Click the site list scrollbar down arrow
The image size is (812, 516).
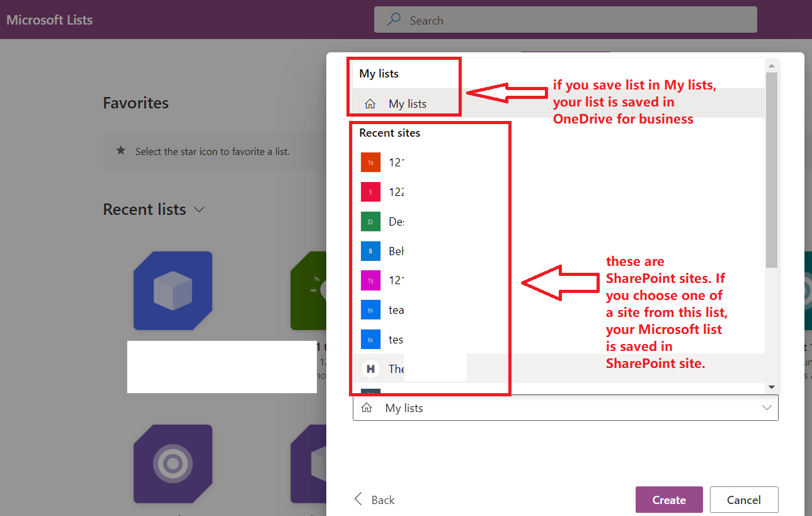point(772,386)
